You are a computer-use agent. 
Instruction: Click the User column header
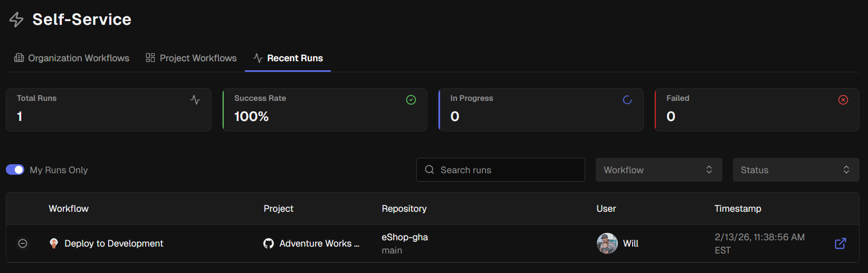[606, 209]
